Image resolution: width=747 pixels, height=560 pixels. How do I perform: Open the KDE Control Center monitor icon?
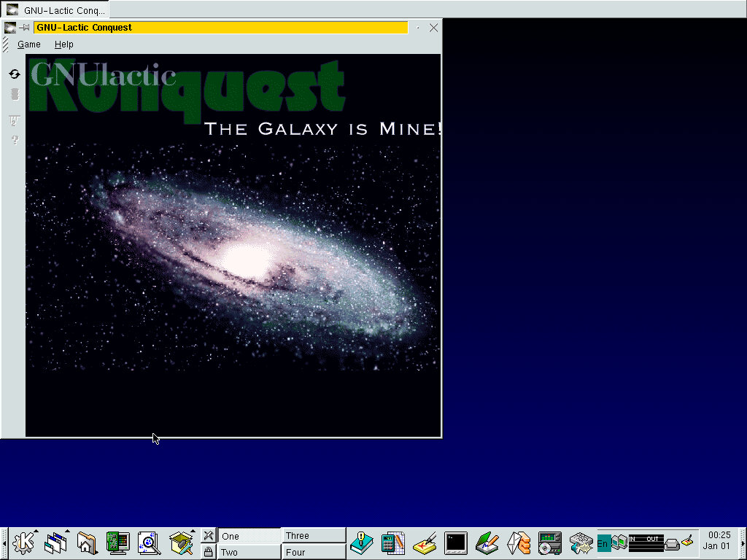point(117,542)
